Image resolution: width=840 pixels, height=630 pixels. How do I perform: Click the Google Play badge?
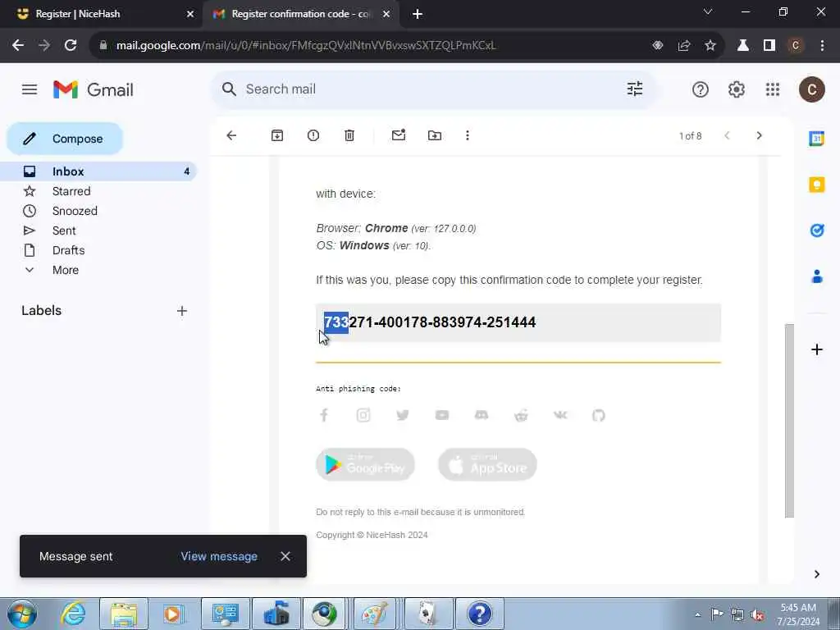[x=365, y=464]
